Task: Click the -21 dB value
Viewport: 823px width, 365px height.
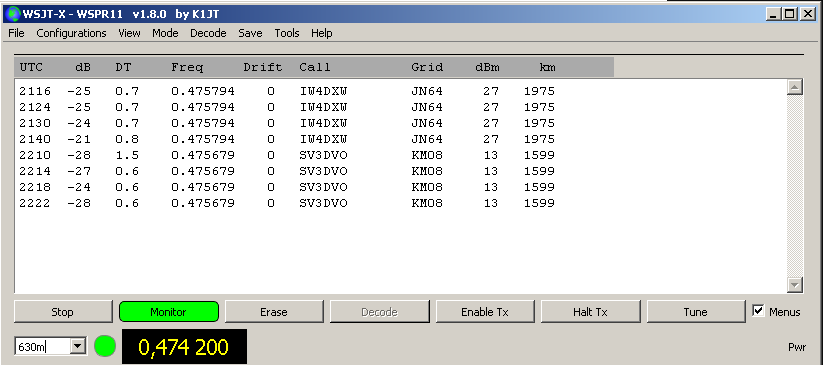Action: coord(79,139)
